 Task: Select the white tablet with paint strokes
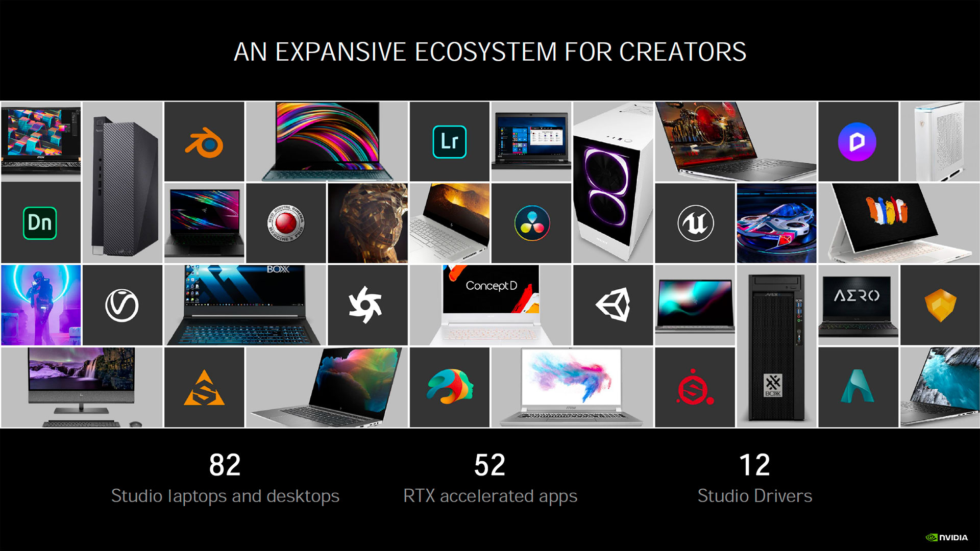pos(899,223)
